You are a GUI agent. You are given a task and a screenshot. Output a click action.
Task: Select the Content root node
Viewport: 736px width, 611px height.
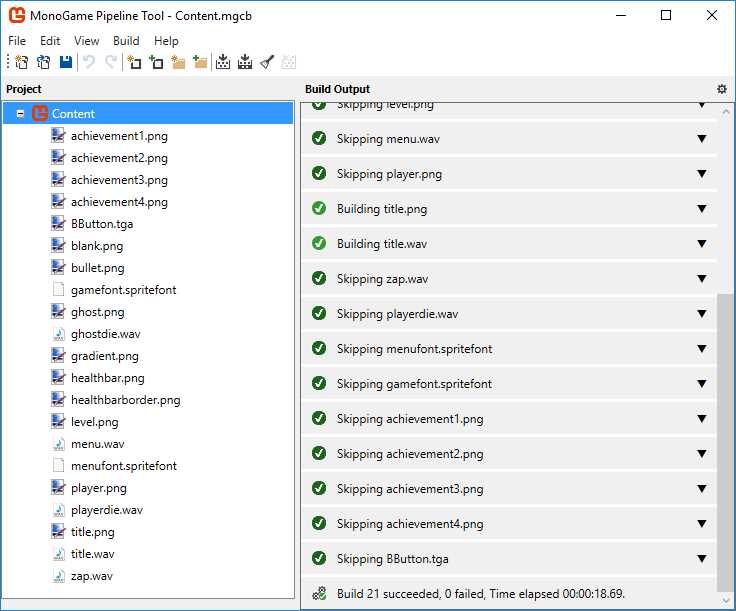coord(148,114)
